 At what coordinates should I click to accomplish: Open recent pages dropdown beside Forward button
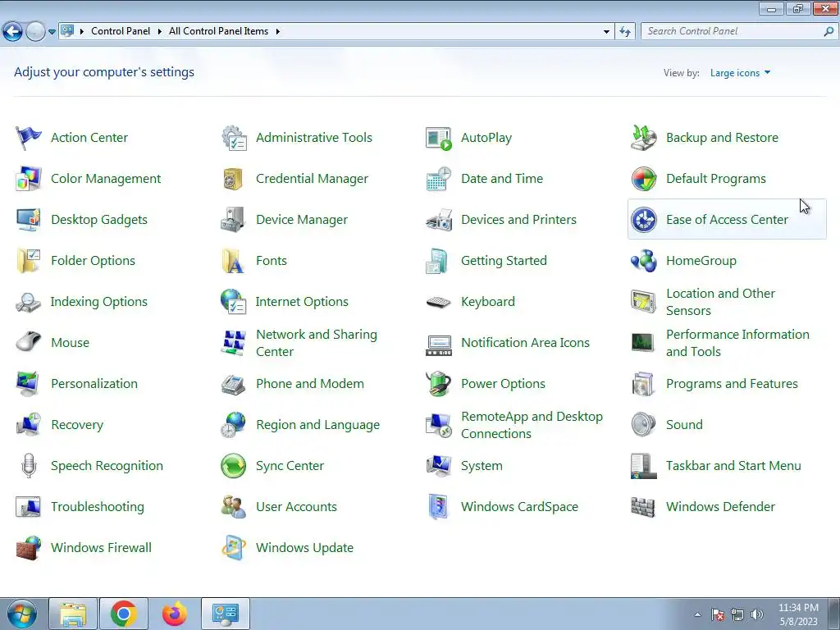(52, 32)
